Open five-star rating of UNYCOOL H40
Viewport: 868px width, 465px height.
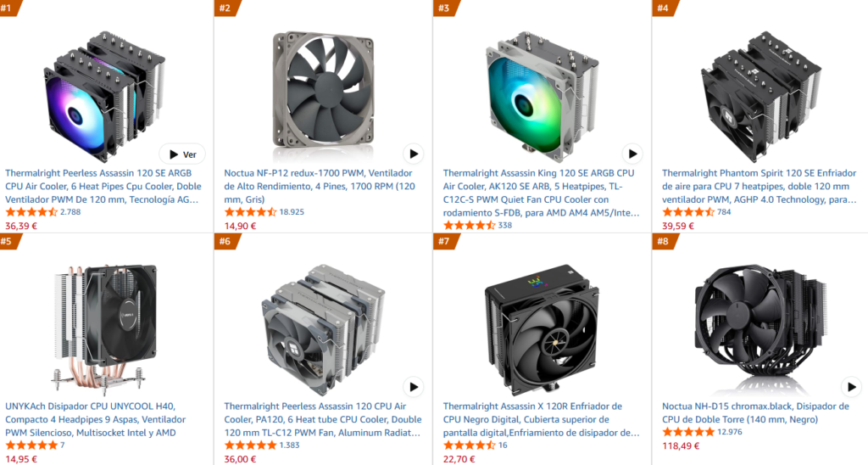point(31,445)
